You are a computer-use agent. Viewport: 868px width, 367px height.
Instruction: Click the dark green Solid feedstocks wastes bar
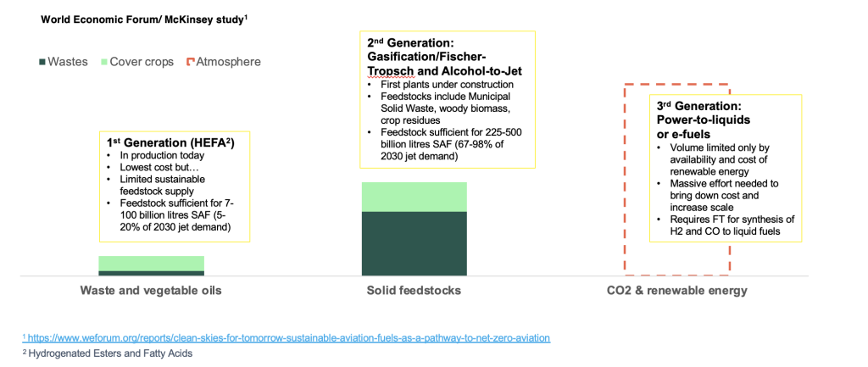[x=415, y=243]
